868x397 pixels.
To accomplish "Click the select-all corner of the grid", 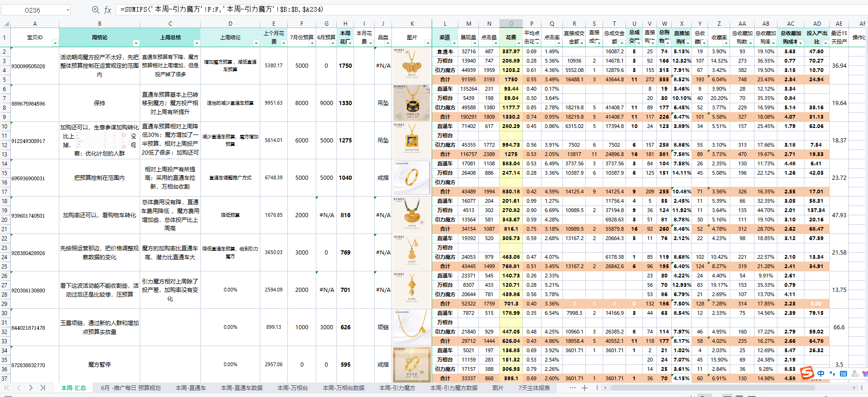I will pyautogui.click(x=6, y=24).
